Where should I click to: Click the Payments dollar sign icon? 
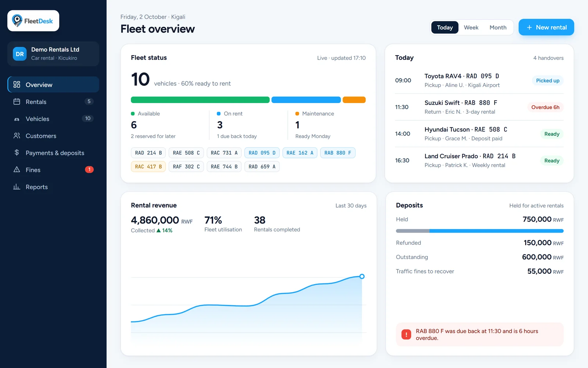click(x=17, y=152)
